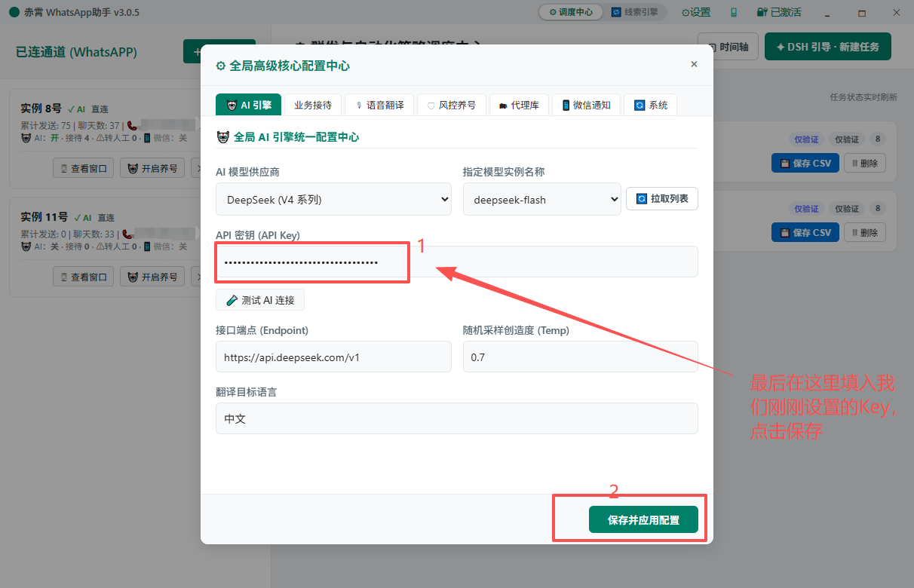Click the refresh icon on 拉取列表
This screenshot has width=914, height=588.
(x=642, y=198)
